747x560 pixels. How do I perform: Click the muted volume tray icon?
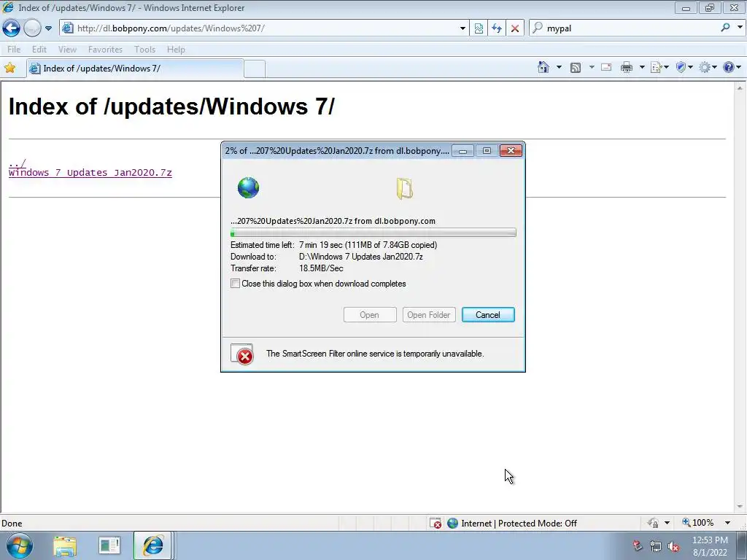(673, 546)
